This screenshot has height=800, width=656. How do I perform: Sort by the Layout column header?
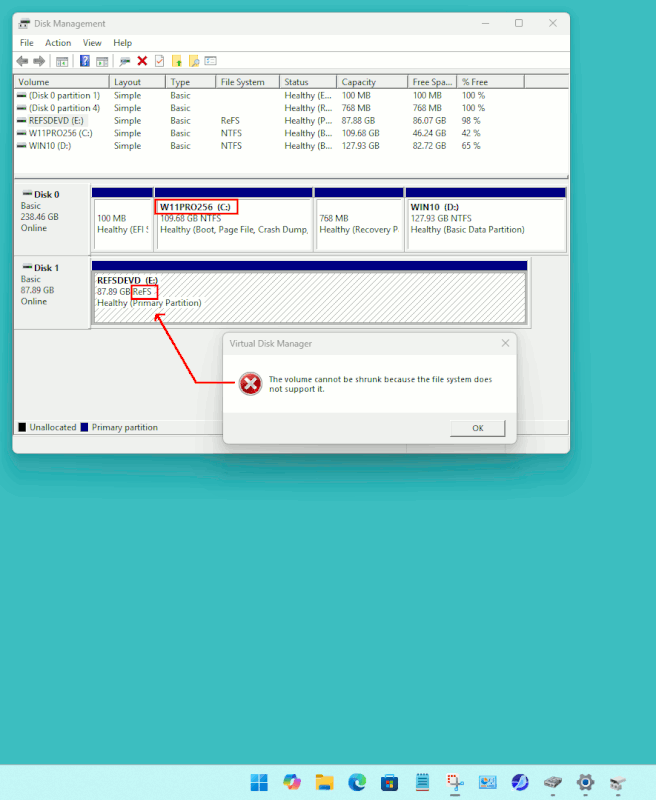(137, 82)
